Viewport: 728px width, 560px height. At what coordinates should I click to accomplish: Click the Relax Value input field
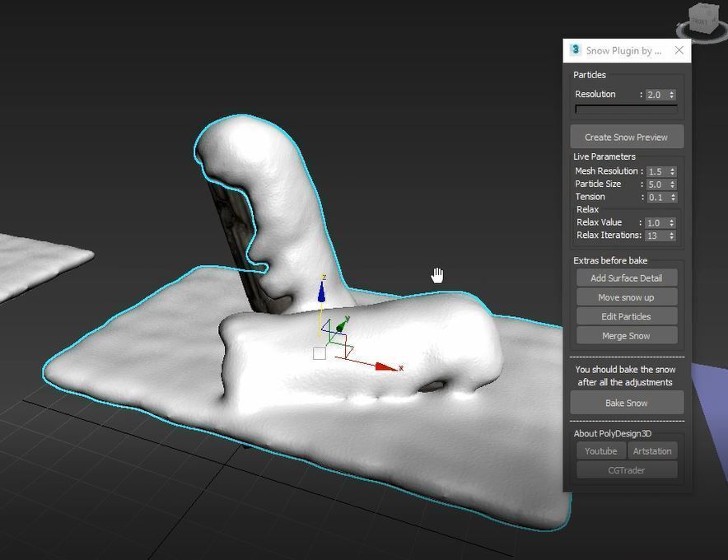point(656,223)
